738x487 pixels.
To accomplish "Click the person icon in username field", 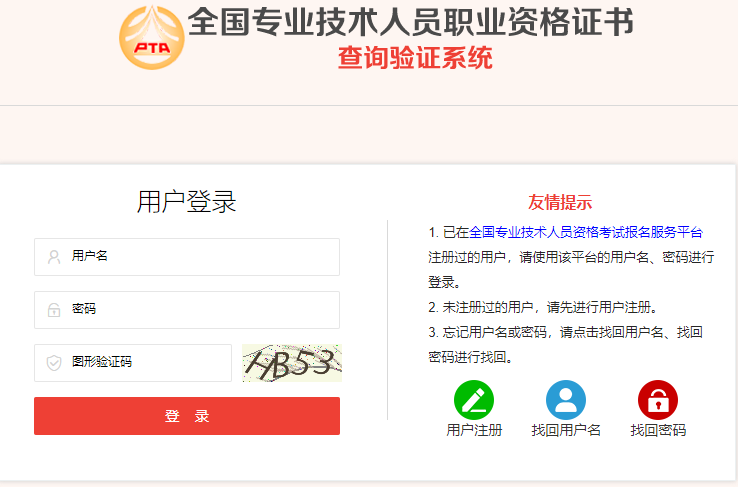I will tap(54, 257).
